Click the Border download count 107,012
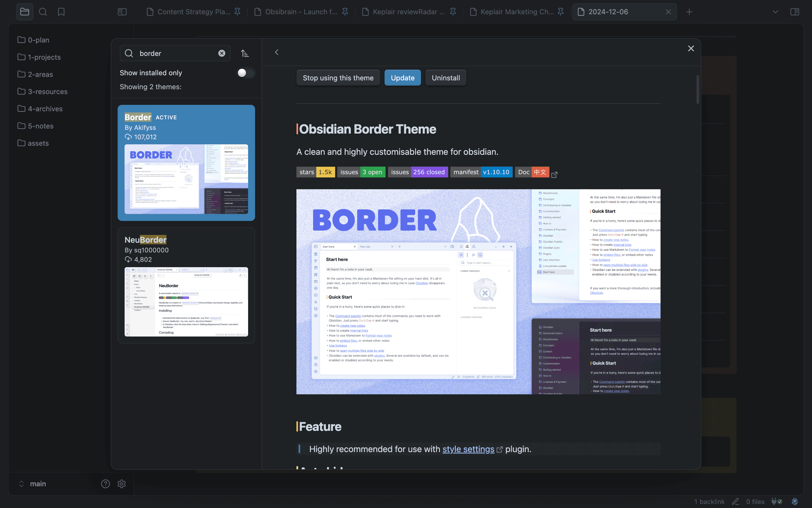812x508 pixels. click(141, 137)
